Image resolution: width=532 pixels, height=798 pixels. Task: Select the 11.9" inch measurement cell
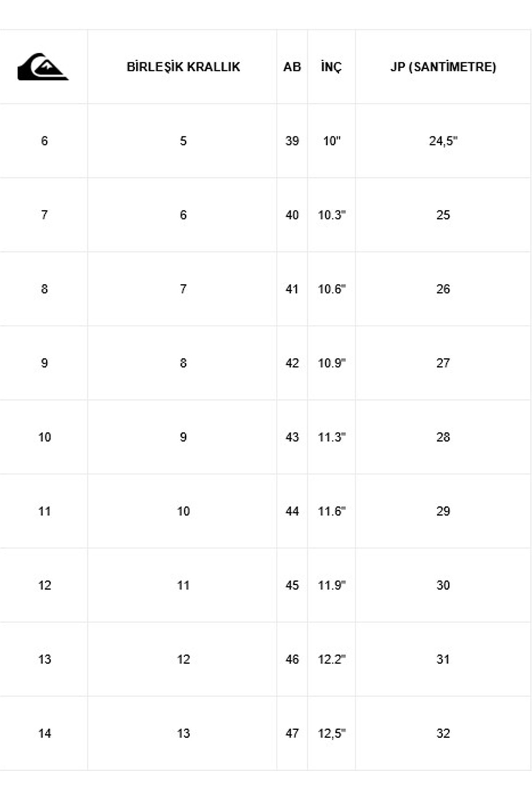click(x=331, y=585)
